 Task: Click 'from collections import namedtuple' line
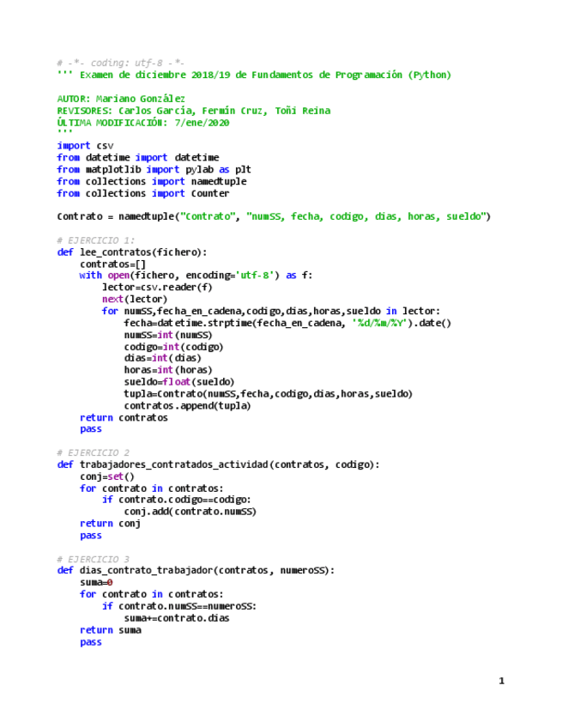point(152,181)
